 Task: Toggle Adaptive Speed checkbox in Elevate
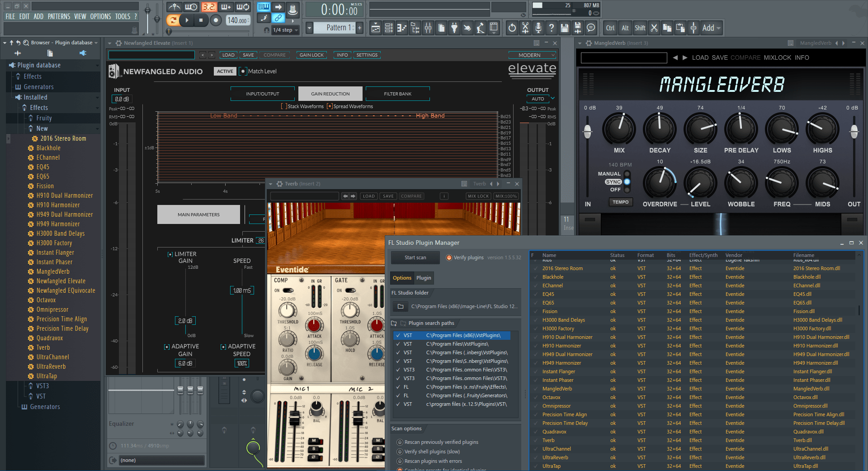tap(223, 347)
